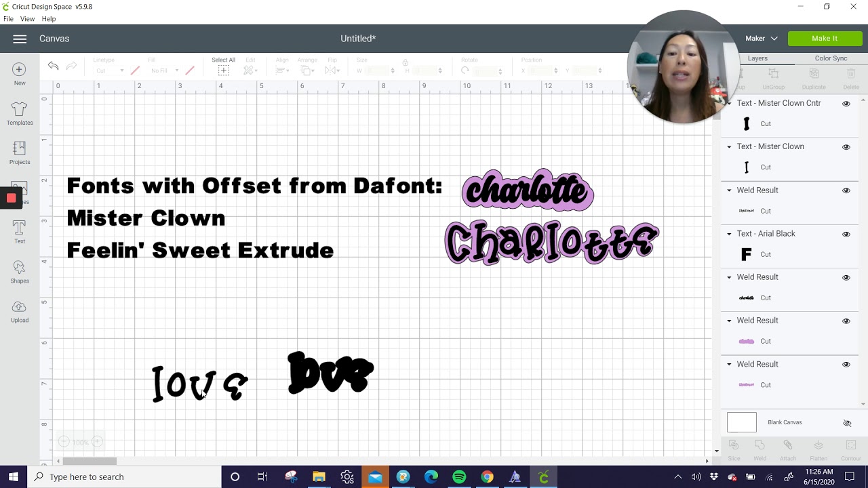868x488 pixels.
Task: Open the notification center on taskbar
Action: point(852,477)
